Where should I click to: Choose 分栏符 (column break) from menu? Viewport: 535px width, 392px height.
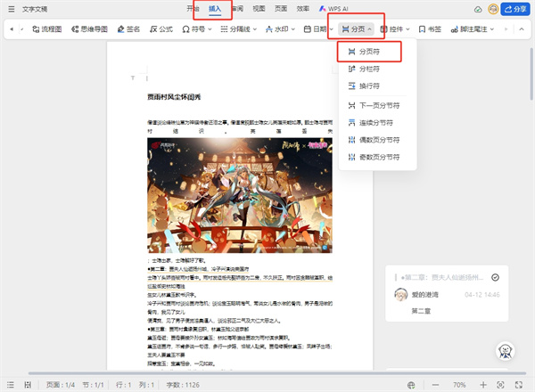click(369, 69)
